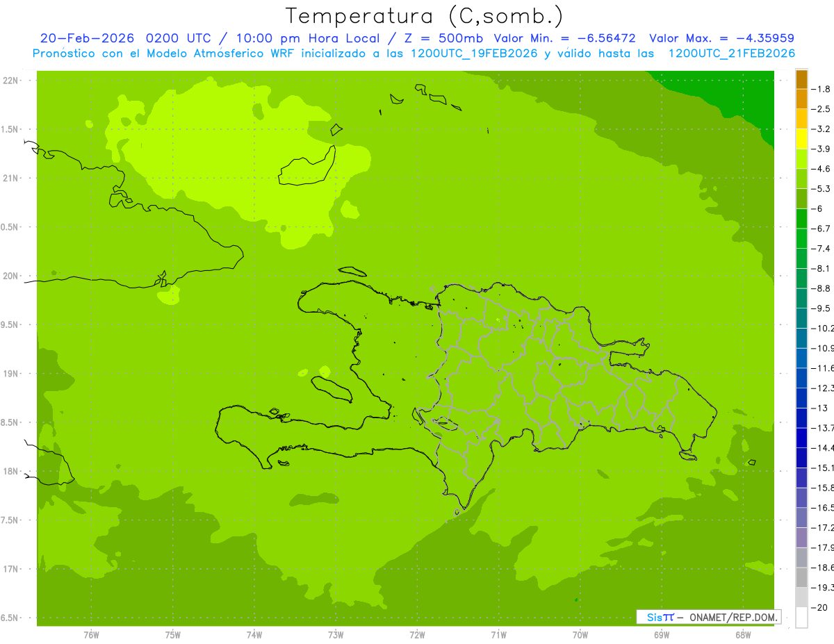This screenshot has width=834, height=644.
Task: Click the initialization time "1200UTC_19FEB2026"
Action: (474, 53)
